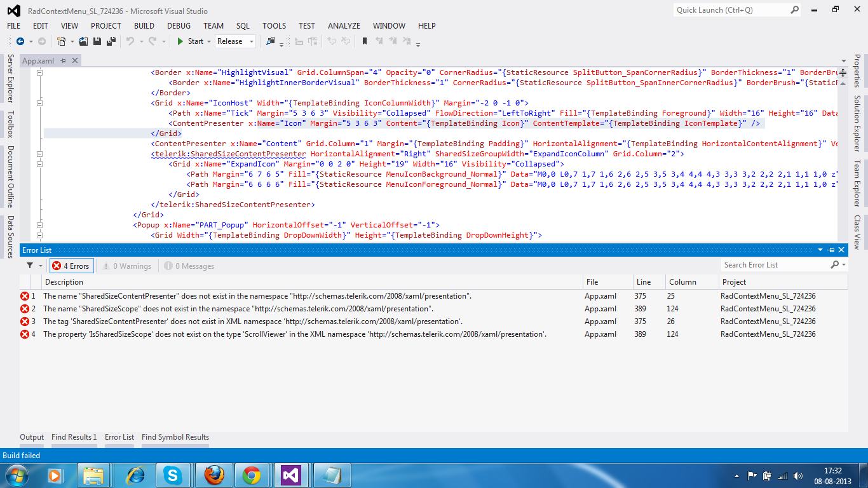This screenshot has width=868, height=488.
Task: Save the current file with Save icon
Action: click(x=97, y=41)
